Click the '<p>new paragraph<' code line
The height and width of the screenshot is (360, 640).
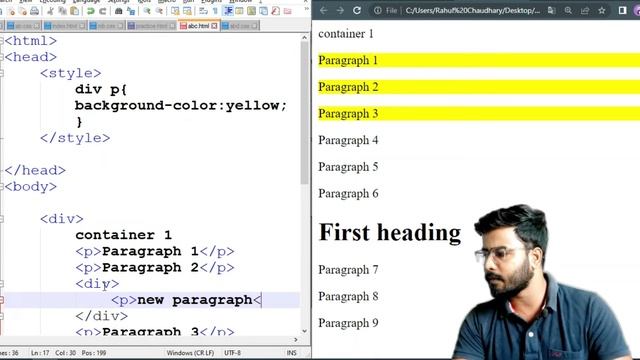point(186,300)
